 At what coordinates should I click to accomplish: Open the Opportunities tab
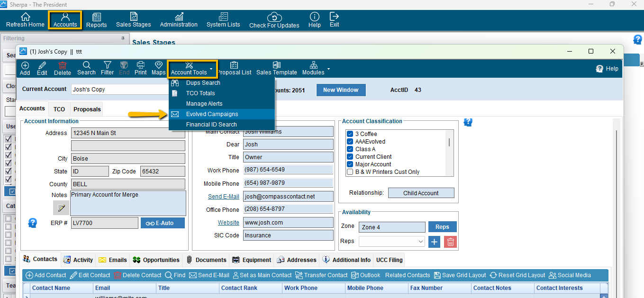click(x=156, y=260)
